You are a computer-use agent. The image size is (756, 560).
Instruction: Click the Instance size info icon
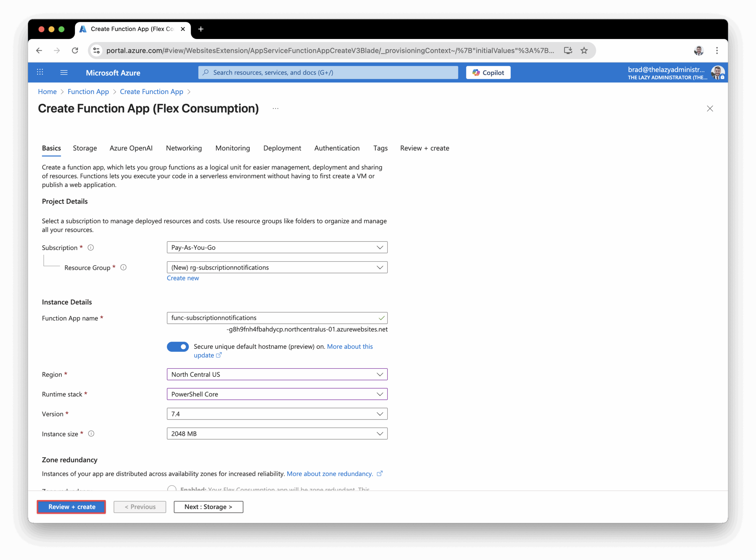coord(91,434)
